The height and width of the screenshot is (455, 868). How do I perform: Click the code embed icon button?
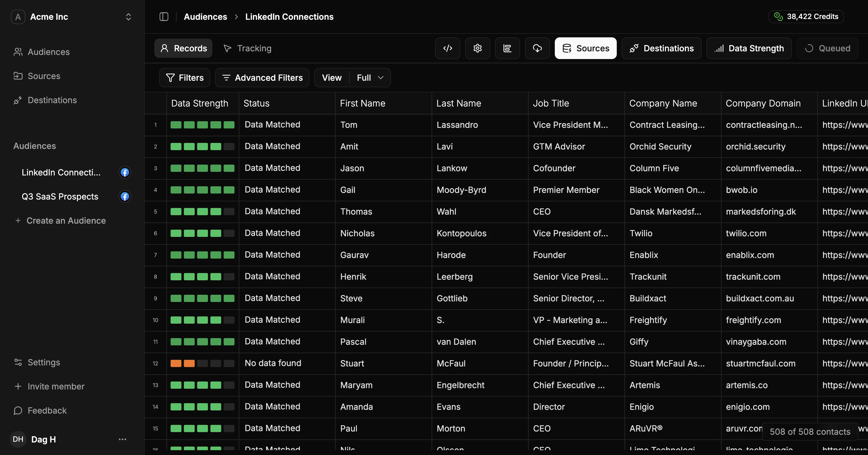[x=448, y=48]
